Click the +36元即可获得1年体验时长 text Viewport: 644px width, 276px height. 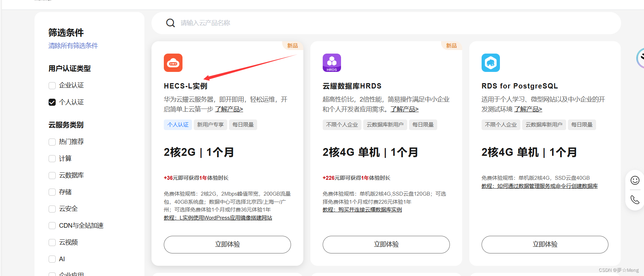(196, 178)
